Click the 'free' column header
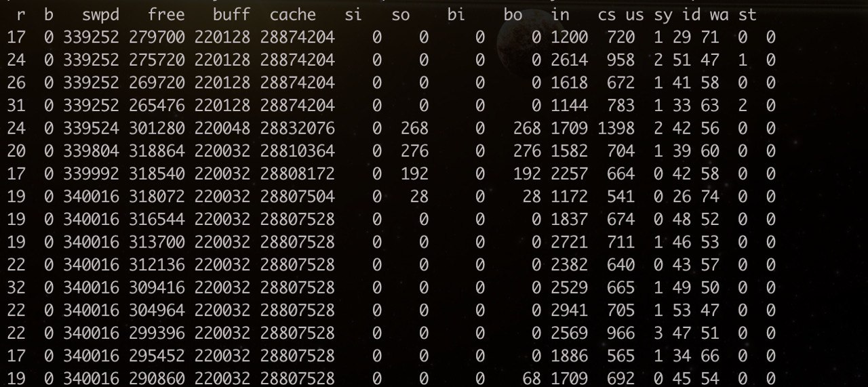 [166, 15]
